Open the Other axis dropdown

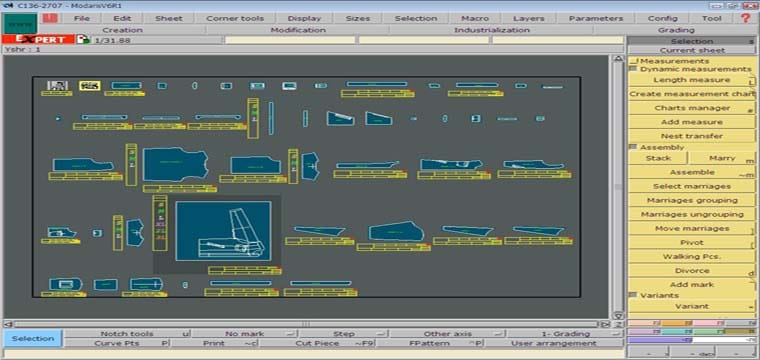447,334
